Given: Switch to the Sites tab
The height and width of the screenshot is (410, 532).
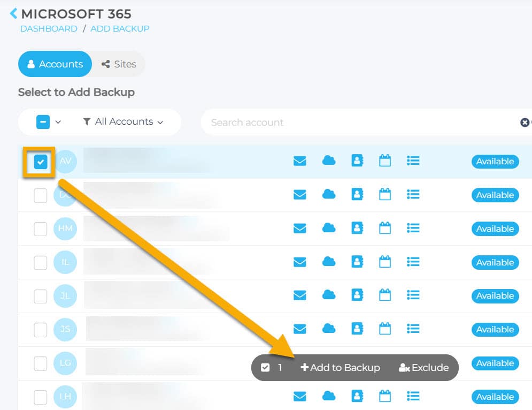Looking at the screenshot, I should point(119,64).
